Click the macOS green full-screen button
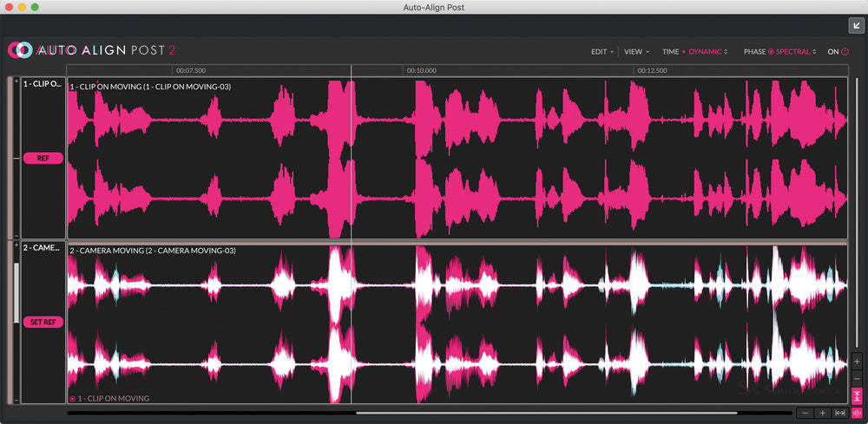 click(35, 7)
